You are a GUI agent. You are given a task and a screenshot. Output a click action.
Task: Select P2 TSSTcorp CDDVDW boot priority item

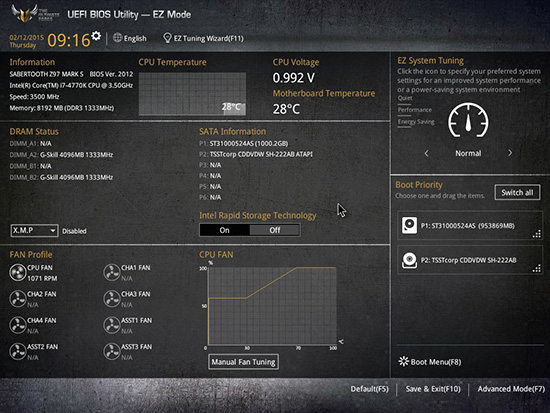470,260
